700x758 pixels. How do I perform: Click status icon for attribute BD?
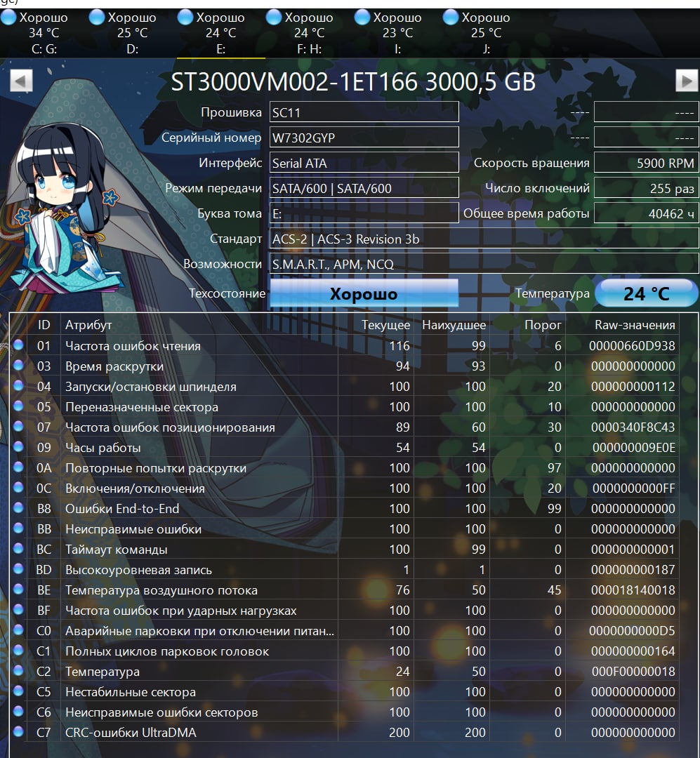tap(18, 568)
